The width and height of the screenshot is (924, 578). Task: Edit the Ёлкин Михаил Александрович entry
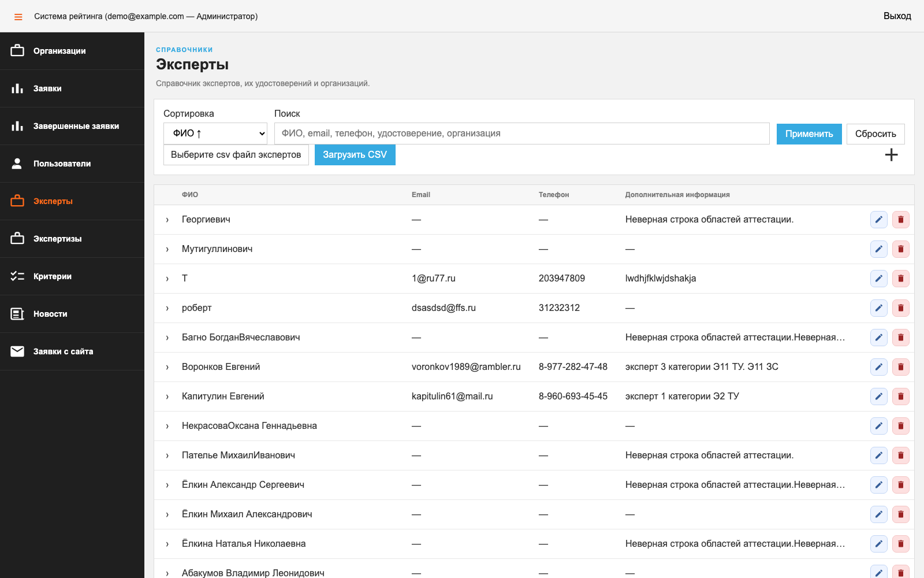[878, 514]
